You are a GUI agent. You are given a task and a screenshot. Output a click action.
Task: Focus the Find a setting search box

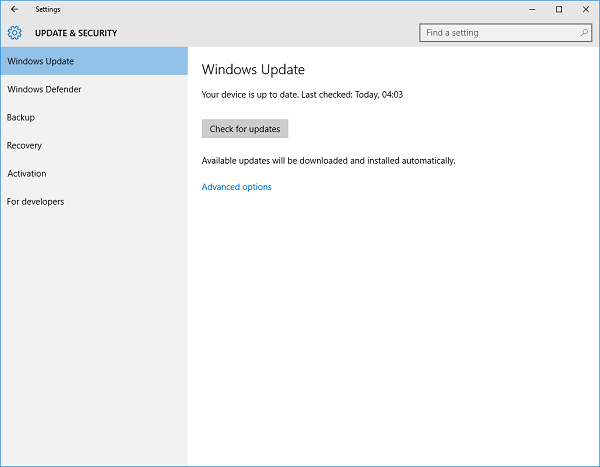click(505, 33)
